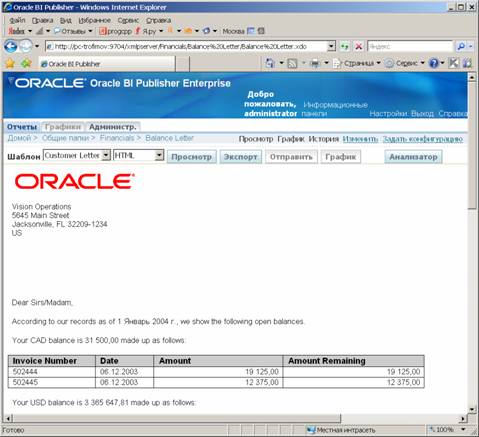Image resolution: width=479 pixels, height=437 pixels.
Task: Click the progopp toolbar button
Action: [x=116, y=31]
